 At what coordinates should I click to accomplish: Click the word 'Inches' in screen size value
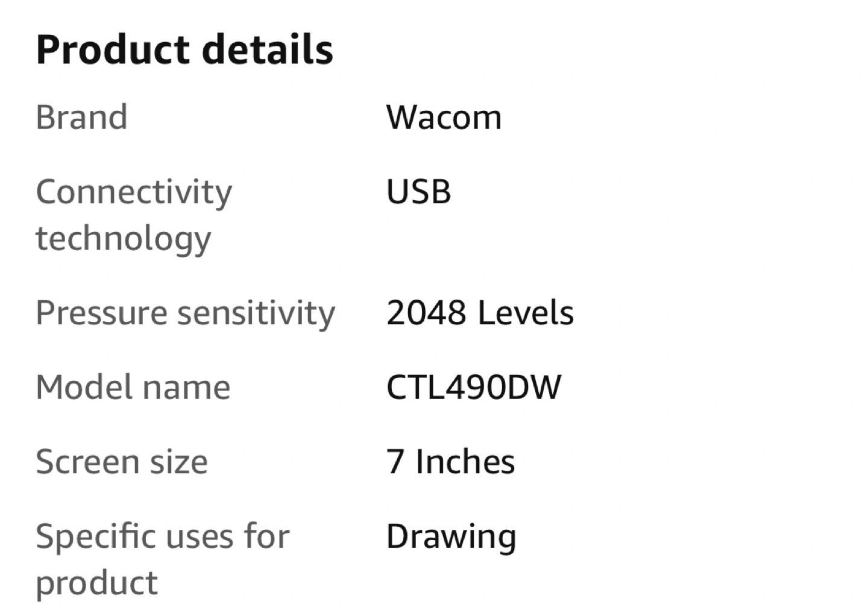(x=465, y=462)
